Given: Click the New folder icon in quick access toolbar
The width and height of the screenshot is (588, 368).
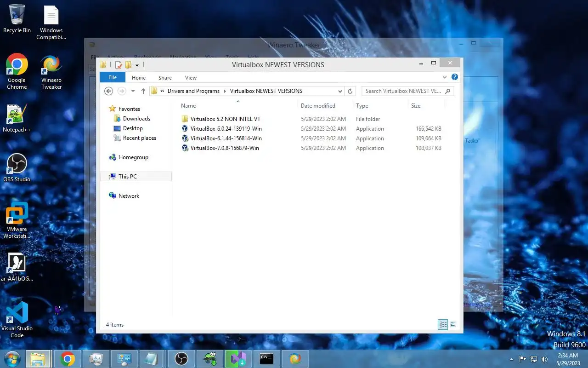Looking at the screenshot, I should click(x=128, y=65).
